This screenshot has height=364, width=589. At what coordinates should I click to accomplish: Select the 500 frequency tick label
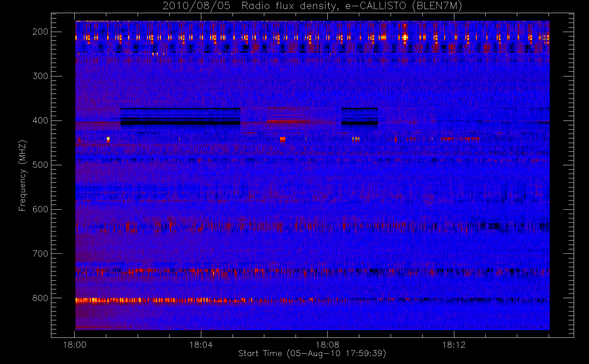(x=40, y=165)
